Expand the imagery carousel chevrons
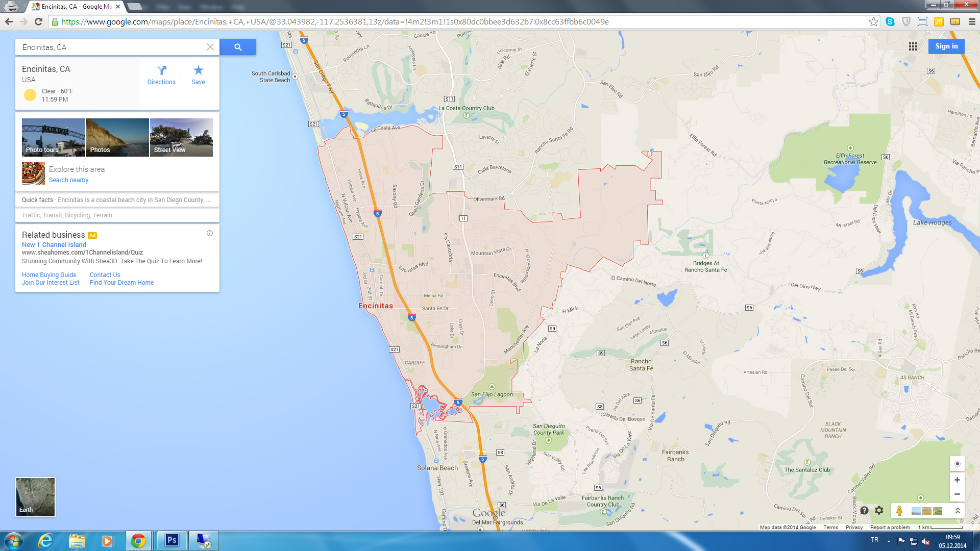980x551 pixels. 958,511
